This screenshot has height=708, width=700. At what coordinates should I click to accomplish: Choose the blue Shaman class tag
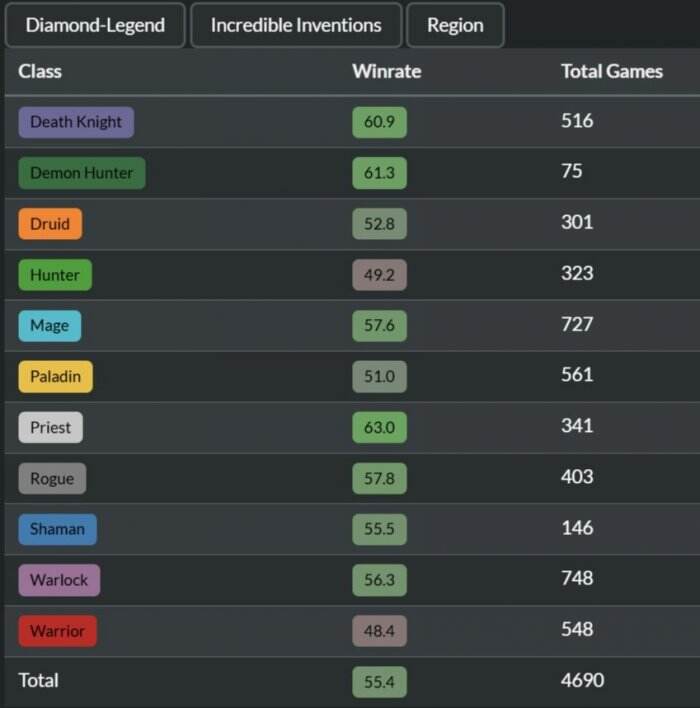[57, 529]
